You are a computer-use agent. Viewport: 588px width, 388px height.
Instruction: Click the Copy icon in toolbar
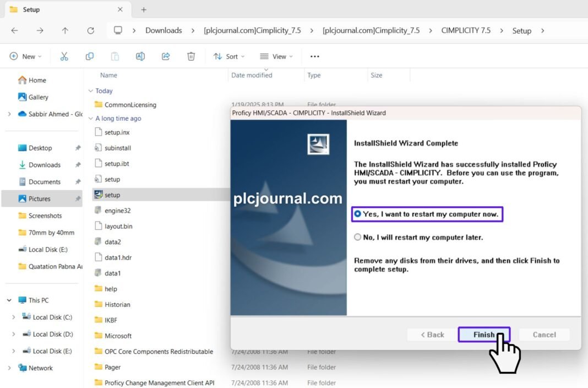[x=89, y=56]
